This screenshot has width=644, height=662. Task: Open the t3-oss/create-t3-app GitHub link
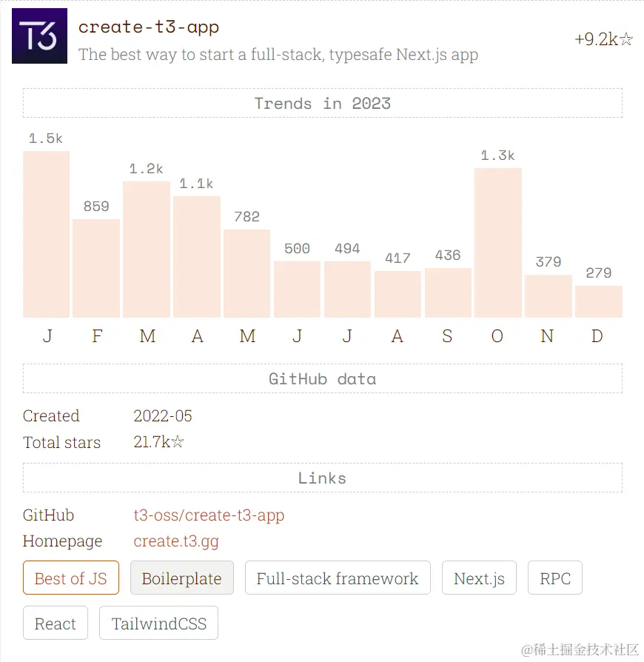(x=209, y=515)
